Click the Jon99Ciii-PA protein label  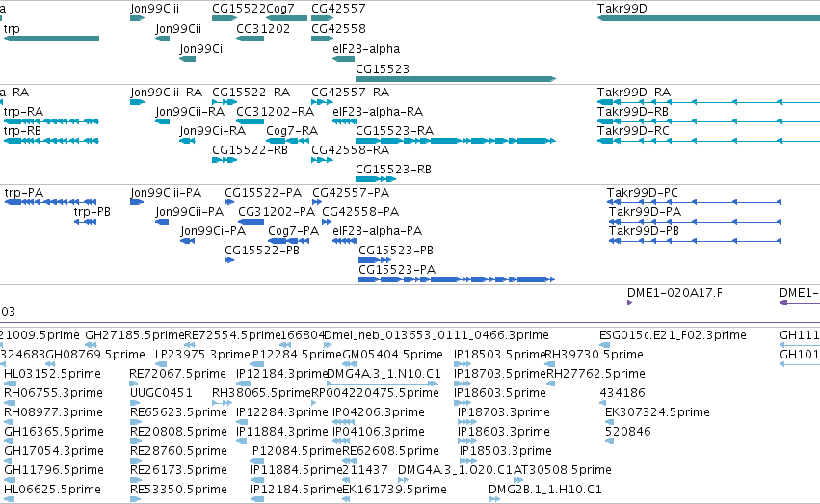point(166,193)
